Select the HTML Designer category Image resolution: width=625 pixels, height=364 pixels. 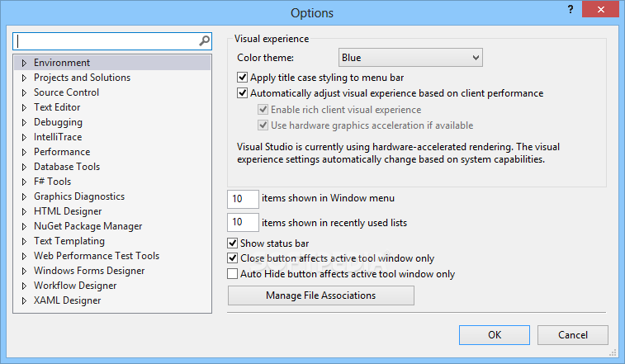(68, 211)
